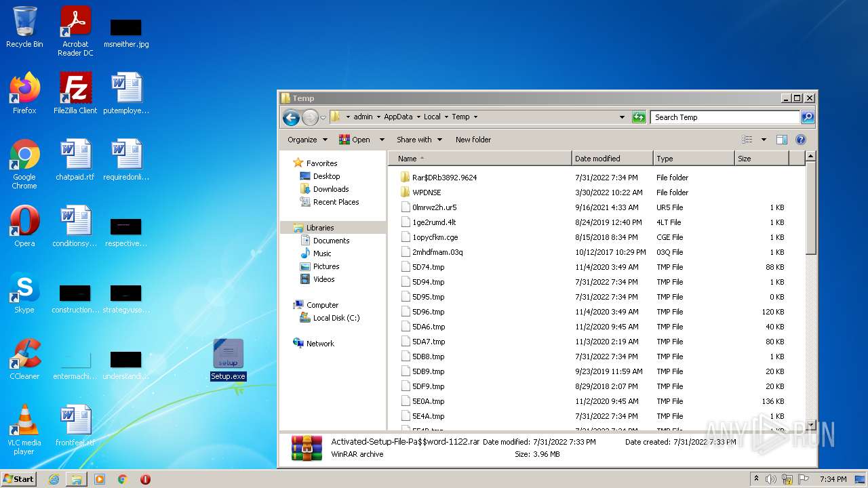Select the frontfeel.rtf document icon

[75, 426]
